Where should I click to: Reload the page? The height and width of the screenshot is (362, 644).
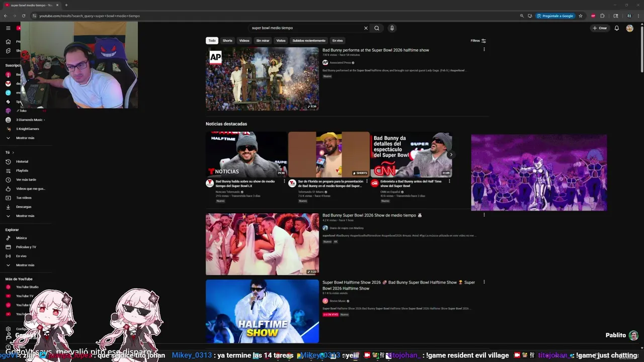(x=23, y=16)
